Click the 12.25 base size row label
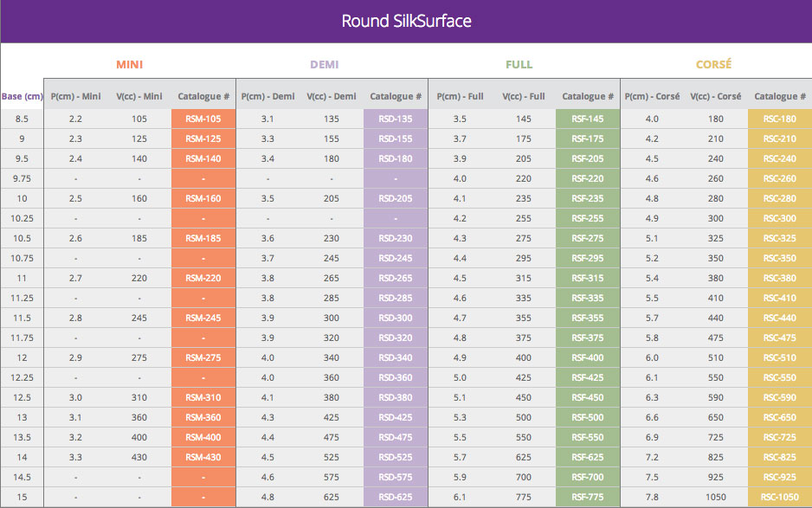812x508 pixels. click(x=23, y=377)
